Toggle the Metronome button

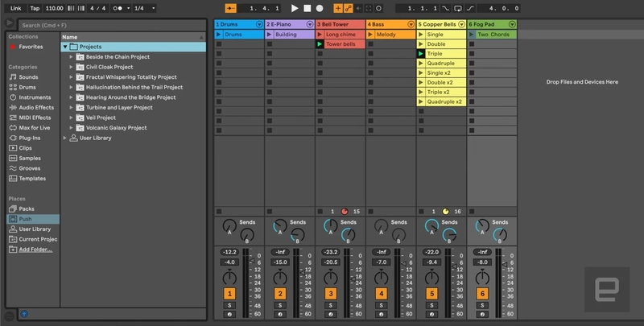(x=118, y=8)
